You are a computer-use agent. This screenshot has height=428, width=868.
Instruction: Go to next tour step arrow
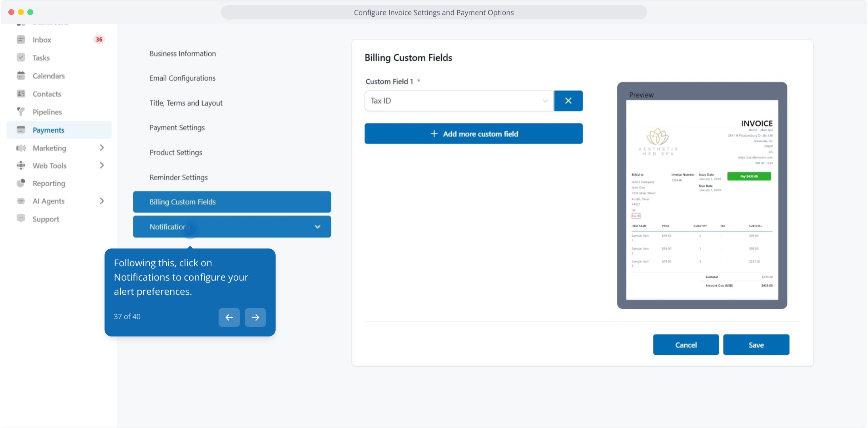click(255, 317)
